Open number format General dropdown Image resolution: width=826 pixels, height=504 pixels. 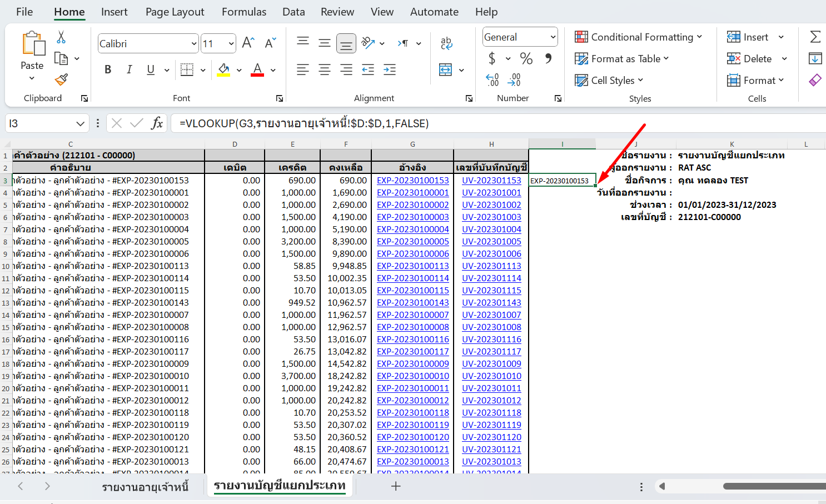pos(553,37)
